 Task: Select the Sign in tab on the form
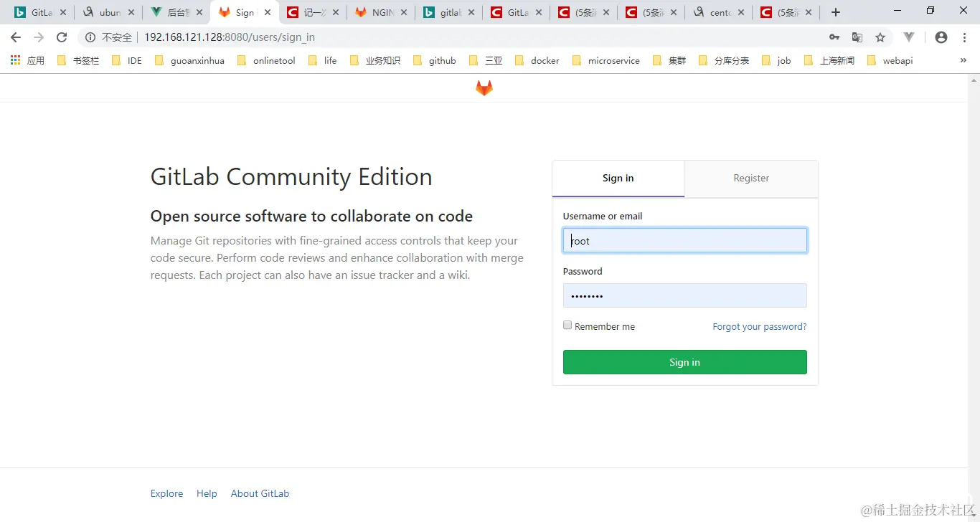[618, 179]
